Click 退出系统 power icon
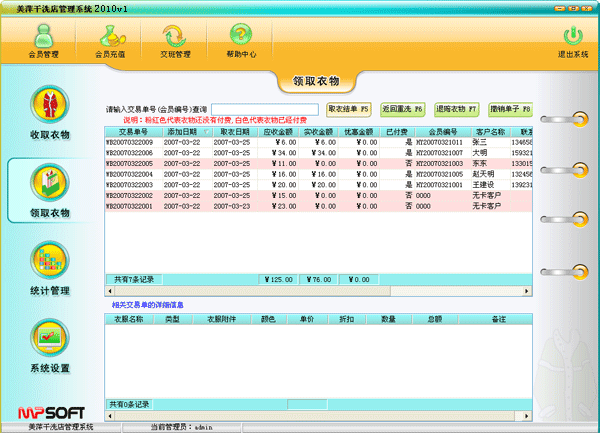Screen dimensions: 600x433 pyautogui.click(x=571, y=39)
